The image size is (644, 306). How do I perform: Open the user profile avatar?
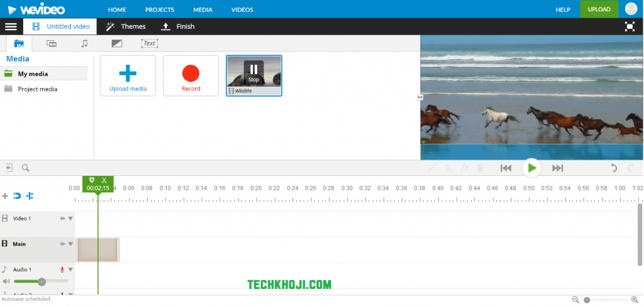(x=631, y=9)
